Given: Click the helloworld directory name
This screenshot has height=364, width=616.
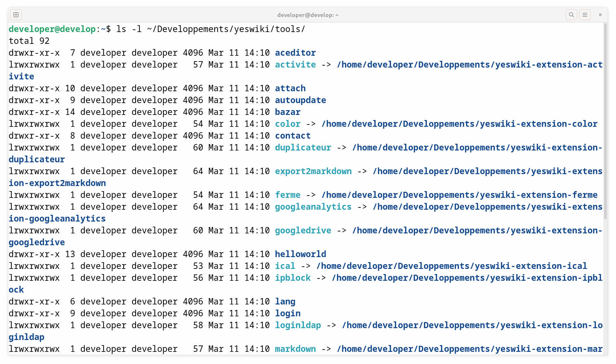Looking at the screenshot, I should coord(300,254).
